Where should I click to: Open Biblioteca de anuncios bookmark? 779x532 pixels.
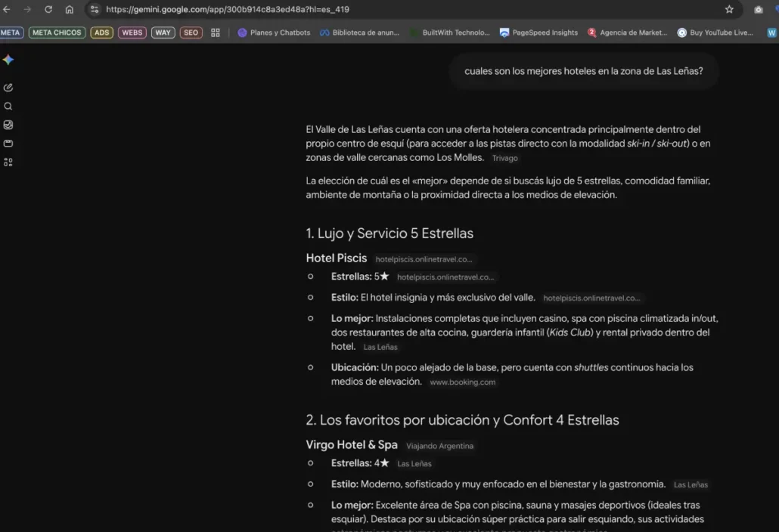(360, 32)
